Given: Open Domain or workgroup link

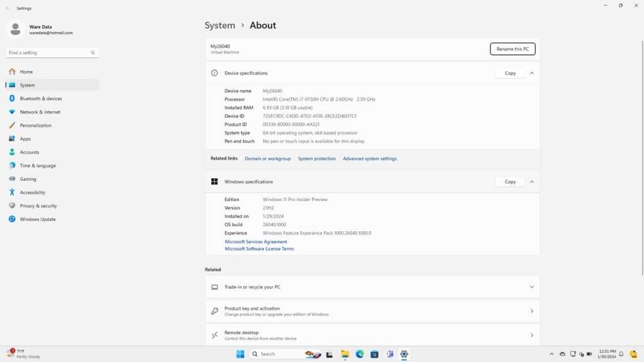Looking at the screenshot, I should 268,158.
